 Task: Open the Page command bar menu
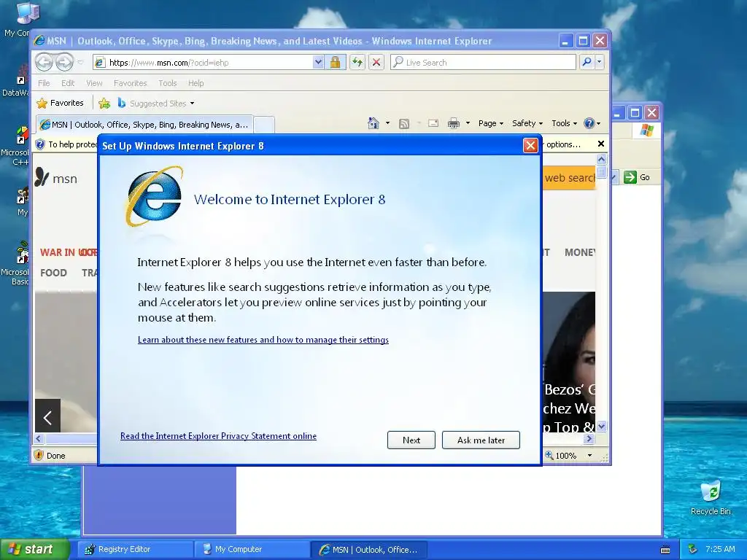(x=491, y=123)
